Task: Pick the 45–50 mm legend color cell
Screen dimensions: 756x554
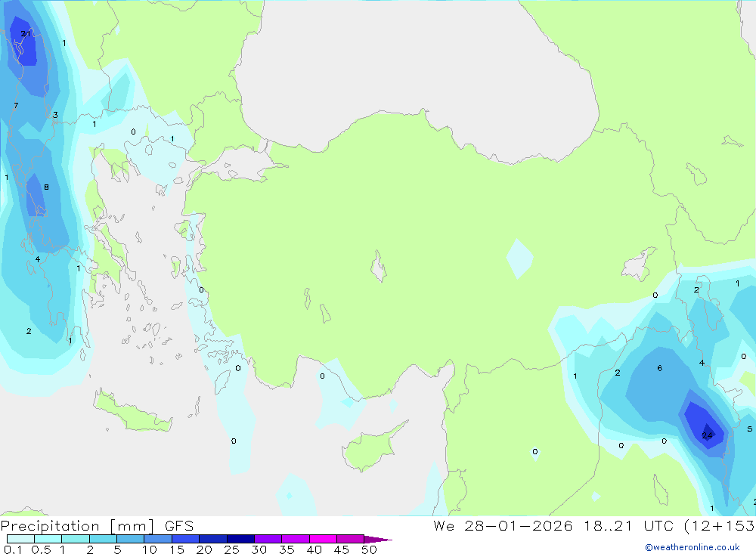Action: (350, 539)
